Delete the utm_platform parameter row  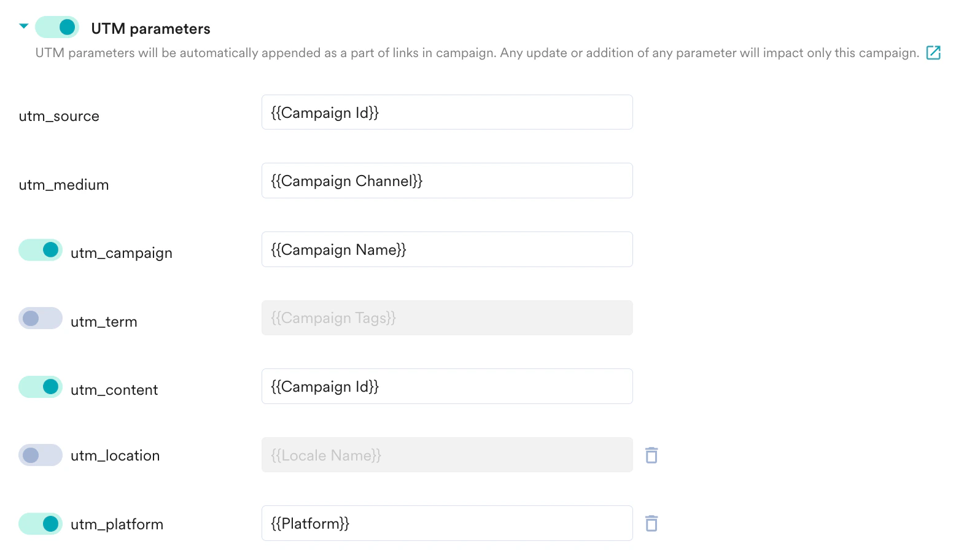(x=651, y=523)
